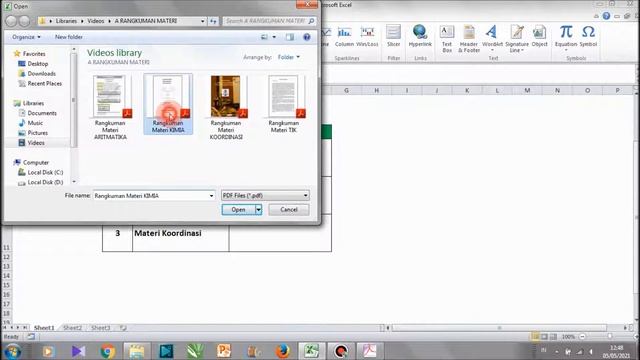Select Materi Koordinasi cell
Screen dimensions: 640x360
tap(180, 233)
